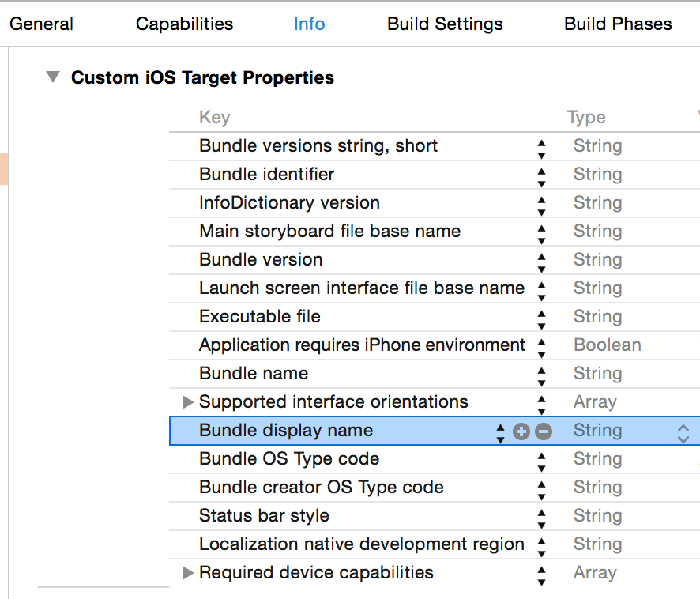The height and width of the screenshot is (599, 700).
Task: Click the plus icon on Bundle display name
Action: [x=521, y=431]
